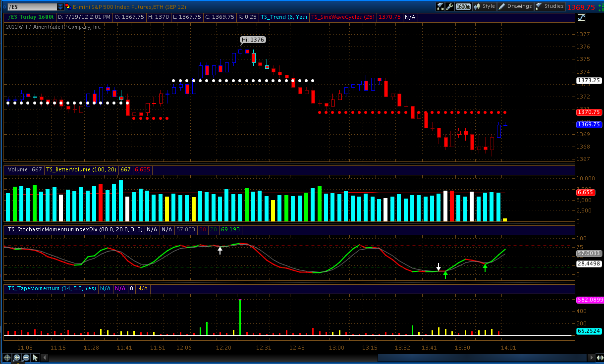This screenshot has width=604, height=364.
Task: Expand the /ES symbol dropdown arrow
Action: (60, 7)
